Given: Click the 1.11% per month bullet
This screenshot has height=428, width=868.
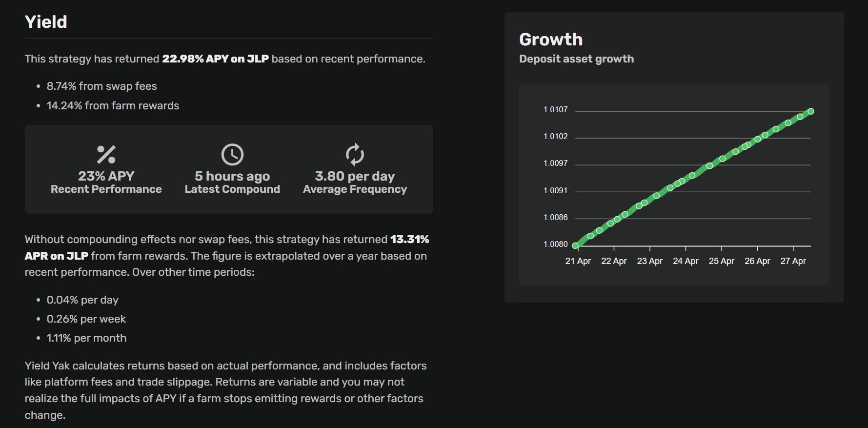Looking at the screenshot, I should click(x=86, y=338).
